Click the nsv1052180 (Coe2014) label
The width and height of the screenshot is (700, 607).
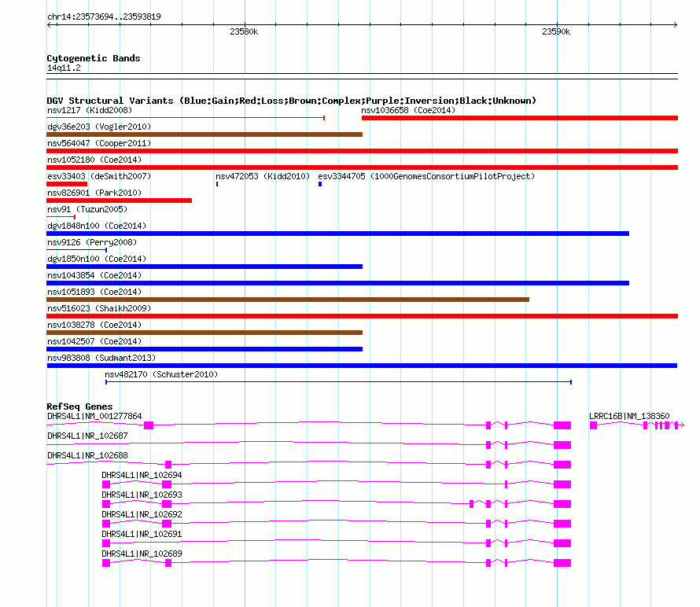[94, 160]
